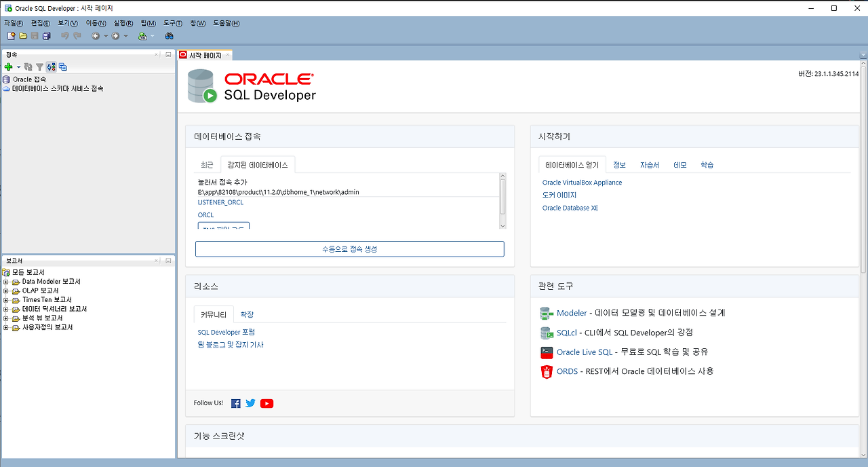The width and height of the screenshot is (868, 467).
Task: Open Oracle VirtualBox Appliance link
Action: (582, 183)
